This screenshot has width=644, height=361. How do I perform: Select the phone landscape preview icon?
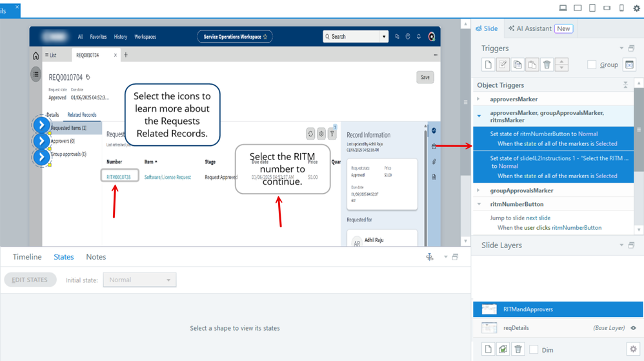tap(607, 8)
